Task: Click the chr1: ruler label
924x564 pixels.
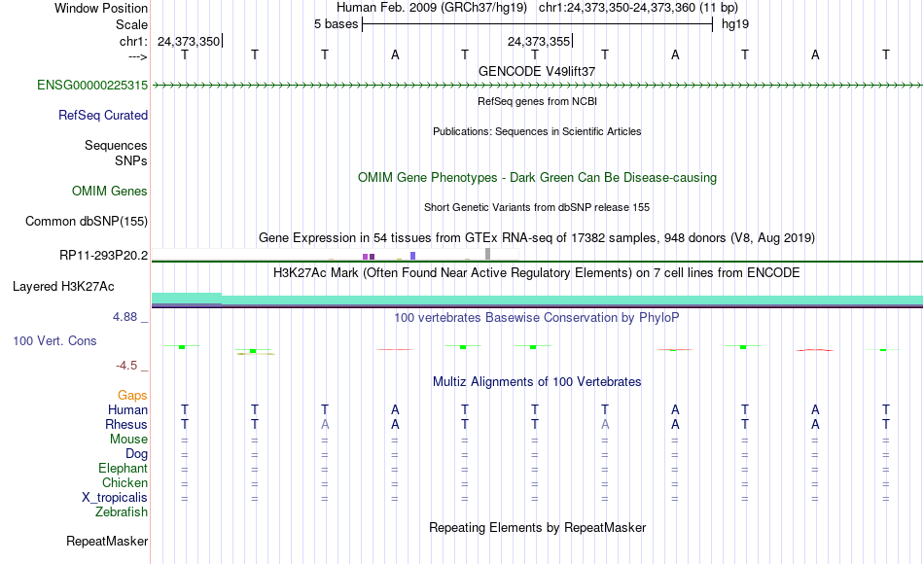Action: pyautogui.click(x=134, y=41)
